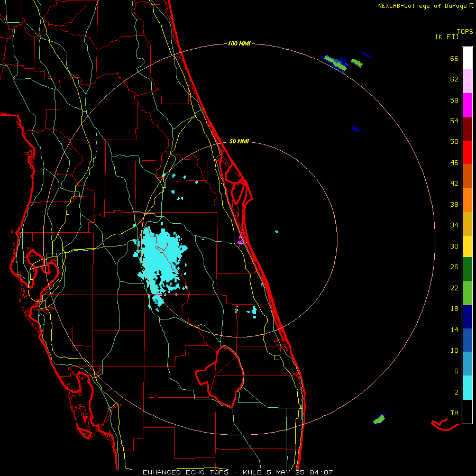The width and height of the screenshot is (476, 476).
Task: Click the long green echo band in the northeast
Action: tap(335, 63)
